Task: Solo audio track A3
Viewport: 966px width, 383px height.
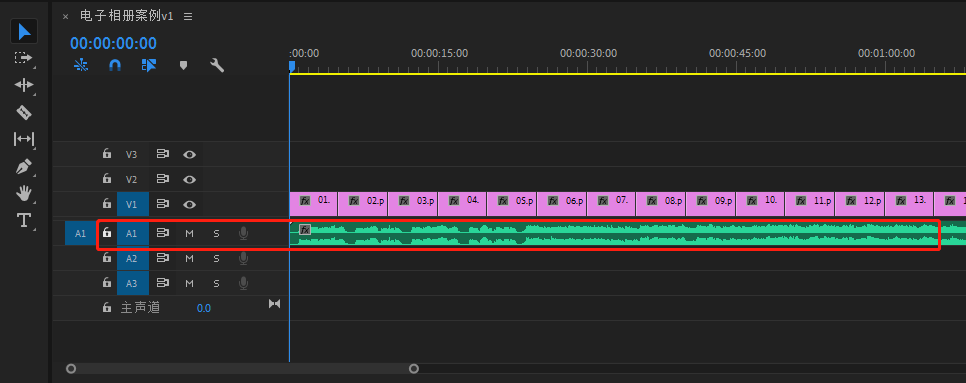Action: point(216,283)
